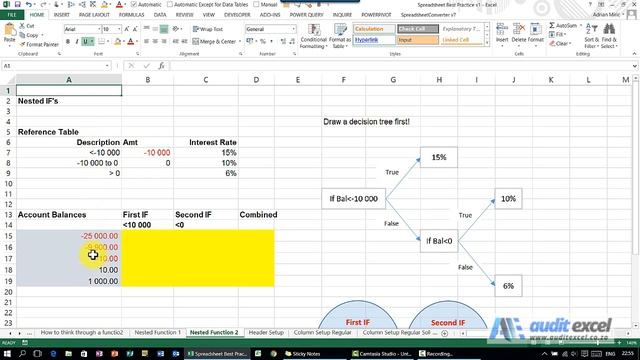Click the Cut scissors button
The height and width of the screenshot is (360, 640).
(x=27, y=26)
